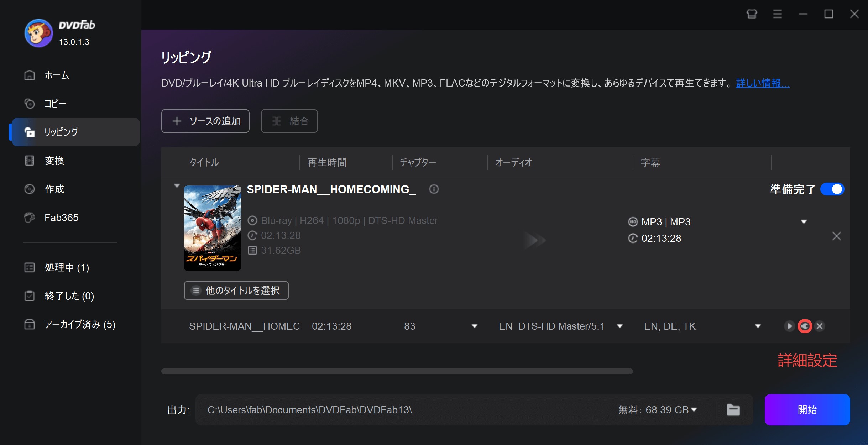The height and width of the screenshot is (445, 868).
Task: Open the 詳しい情報 link
Action: [x=763, y=83]
